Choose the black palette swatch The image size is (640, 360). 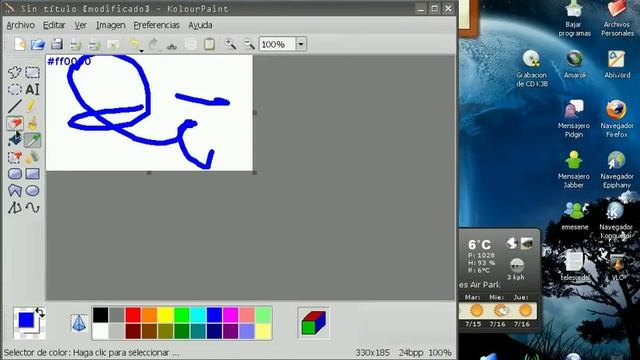pos(100,315)
